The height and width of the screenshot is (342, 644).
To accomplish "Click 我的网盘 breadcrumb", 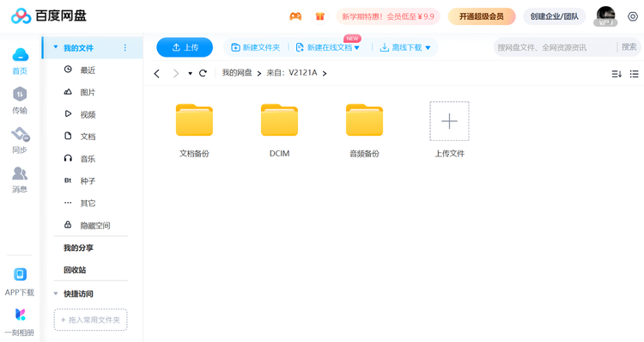I will pos(237,73).
